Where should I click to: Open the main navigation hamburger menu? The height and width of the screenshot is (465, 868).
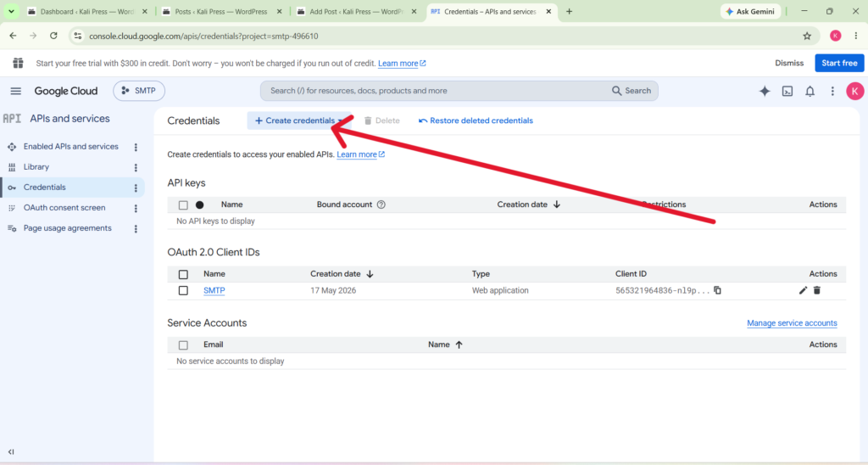click(15, 91)
